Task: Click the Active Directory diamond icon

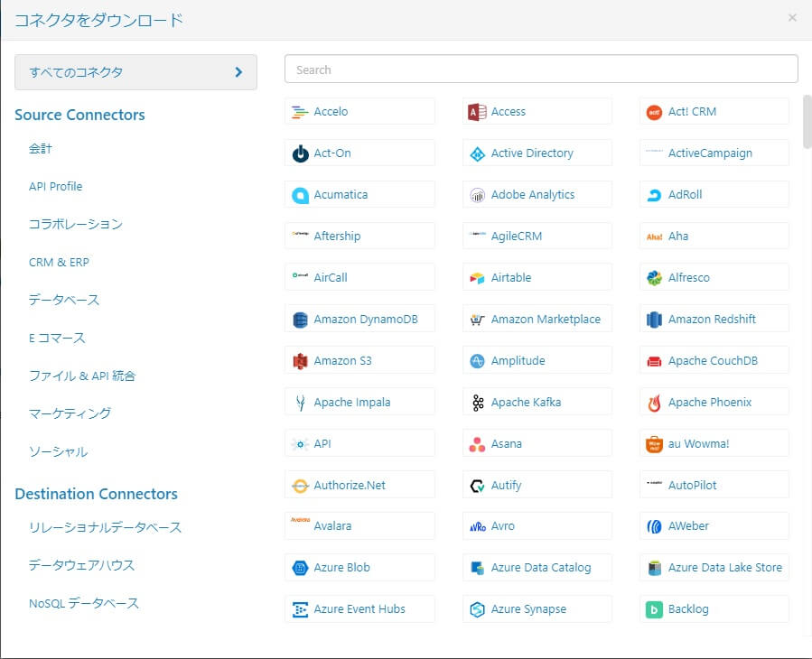Action: point(477,153)
